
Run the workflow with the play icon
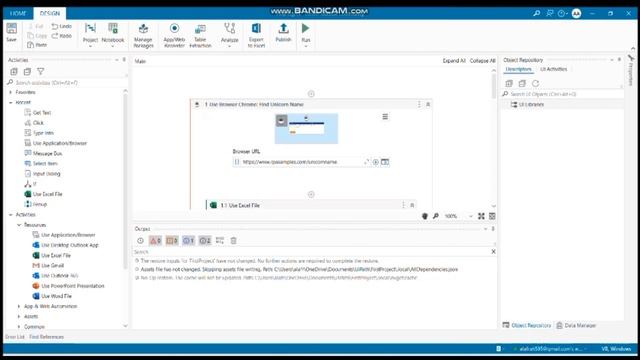click(306, 29)
